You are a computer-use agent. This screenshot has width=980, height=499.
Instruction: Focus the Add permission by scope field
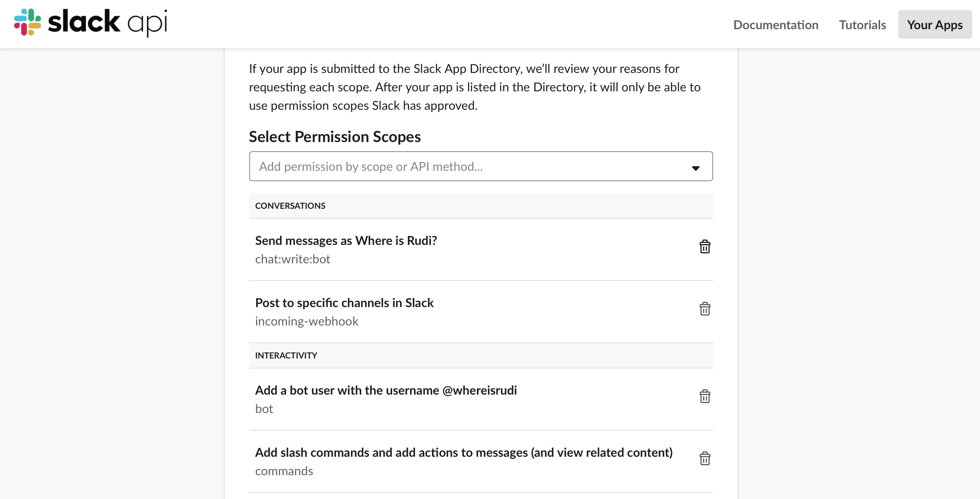pos(461,166)
